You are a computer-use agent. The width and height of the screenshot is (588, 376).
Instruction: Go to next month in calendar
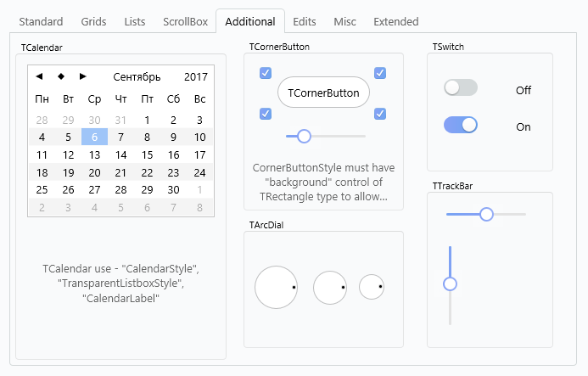[83, 76]
